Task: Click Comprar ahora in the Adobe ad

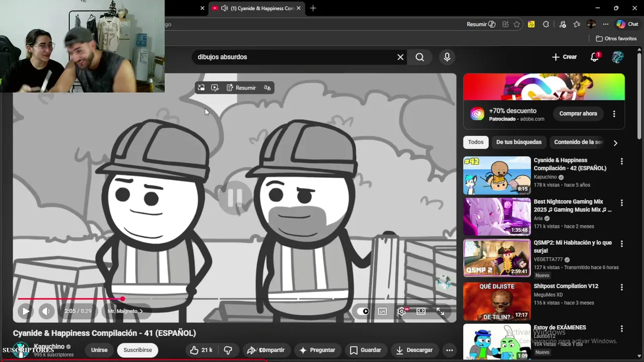Action: click(x=578, y=114)
